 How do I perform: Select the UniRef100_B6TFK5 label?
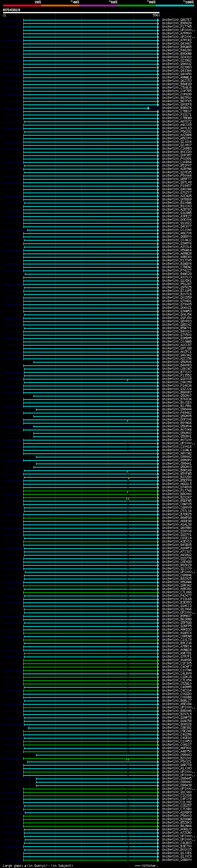click(x=177, y=101)
